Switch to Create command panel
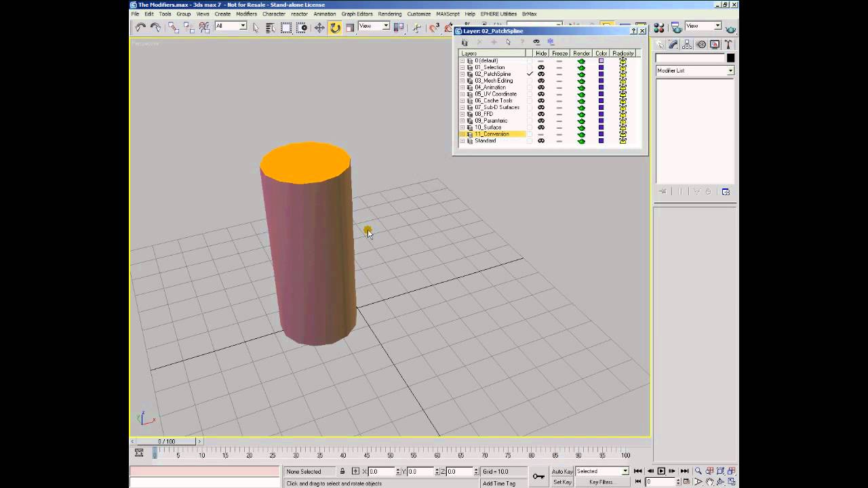This screenshot has height=488, width=868. coord(660,45)
